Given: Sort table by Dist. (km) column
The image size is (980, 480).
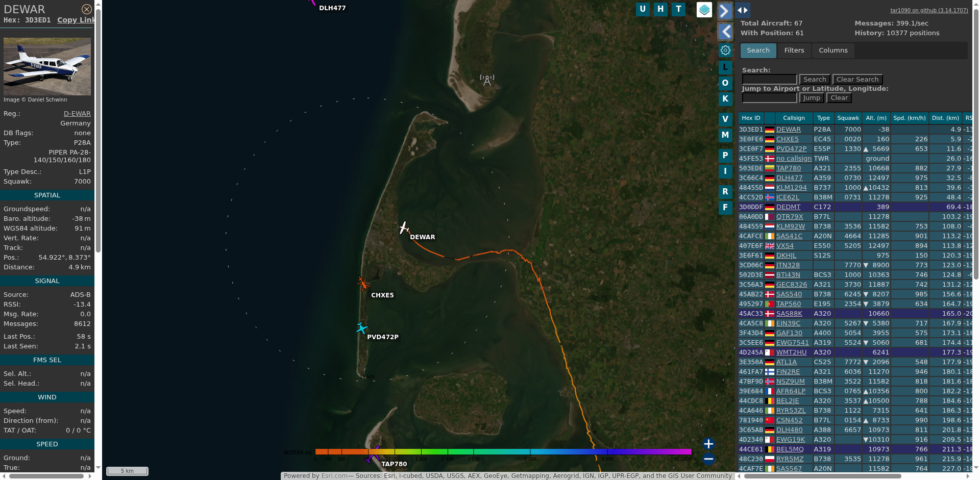Looking at the screenshot, I should [945, 118].
